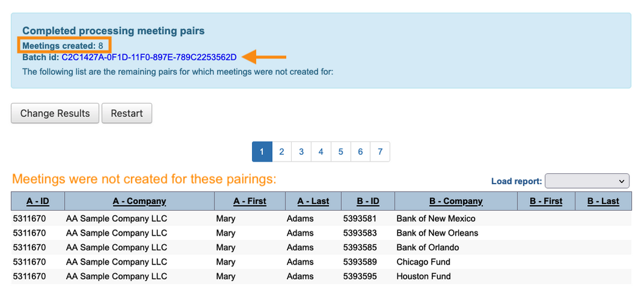Open the Batch id link
Screen dimensions: 644x303
coord(149,58)
